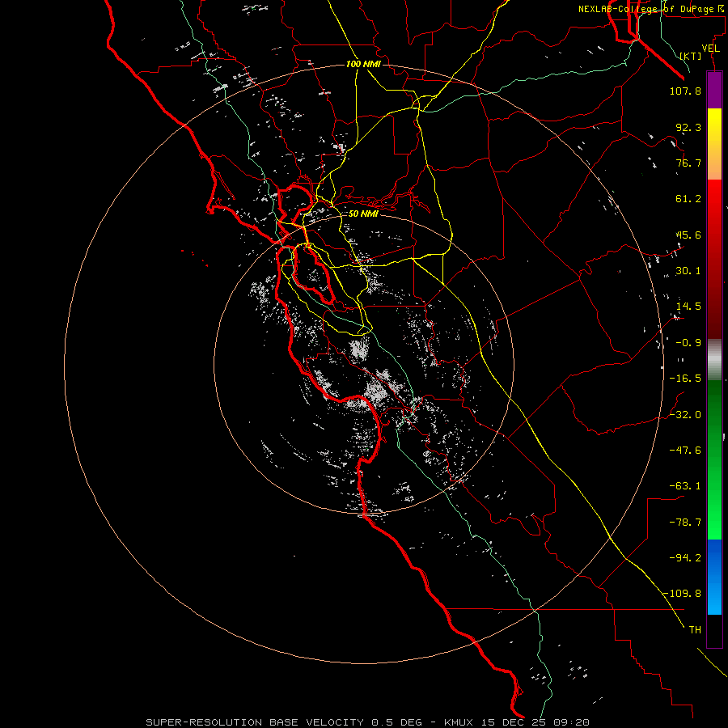Pick the purple segment of the velocity color bar

(714, 91)
